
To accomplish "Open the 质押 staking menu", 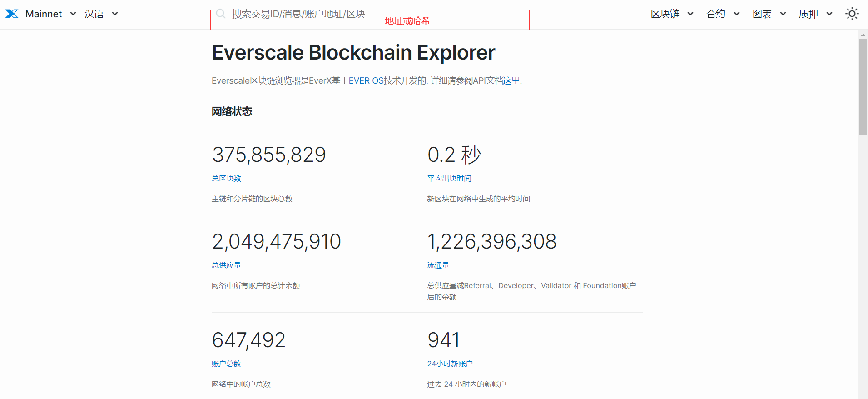I will coord(815,14).
